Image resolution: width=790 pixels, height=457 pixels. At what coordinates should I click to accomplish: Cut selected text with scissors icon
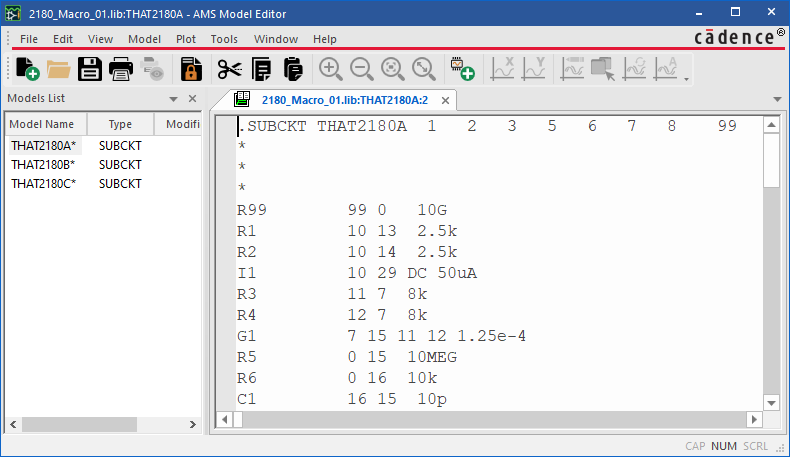point(230,69)
